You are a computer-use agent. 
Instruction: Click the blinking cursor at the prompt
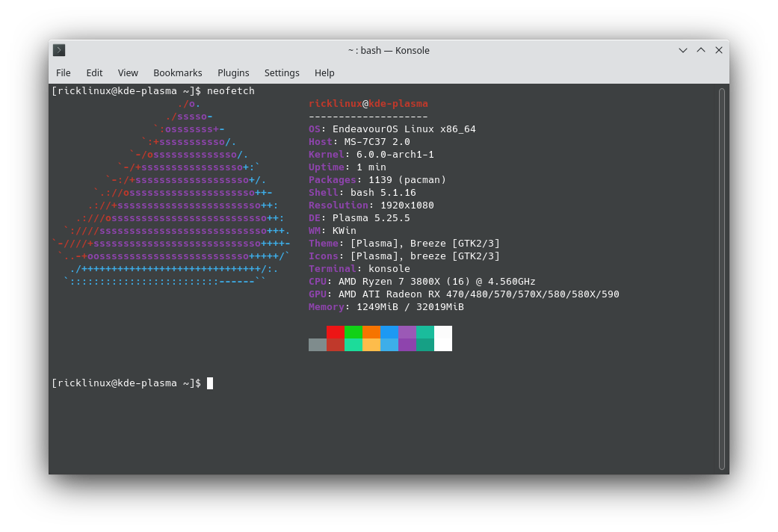click(x=209, y=383)
